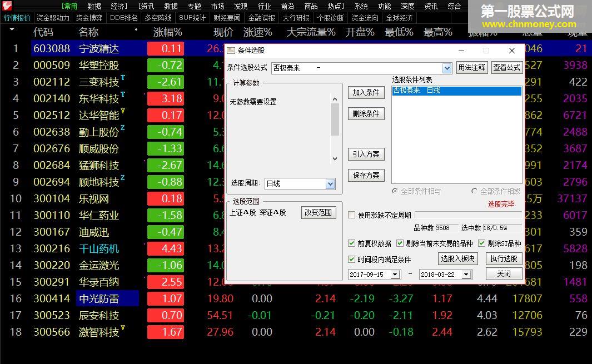Click 删除条件 button
This screenshot has height=364, width=592.
366,114
